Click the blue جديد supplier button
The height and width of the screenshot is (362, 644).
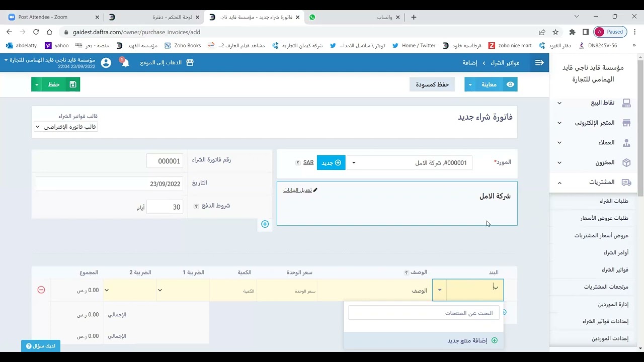click(331, 163)
